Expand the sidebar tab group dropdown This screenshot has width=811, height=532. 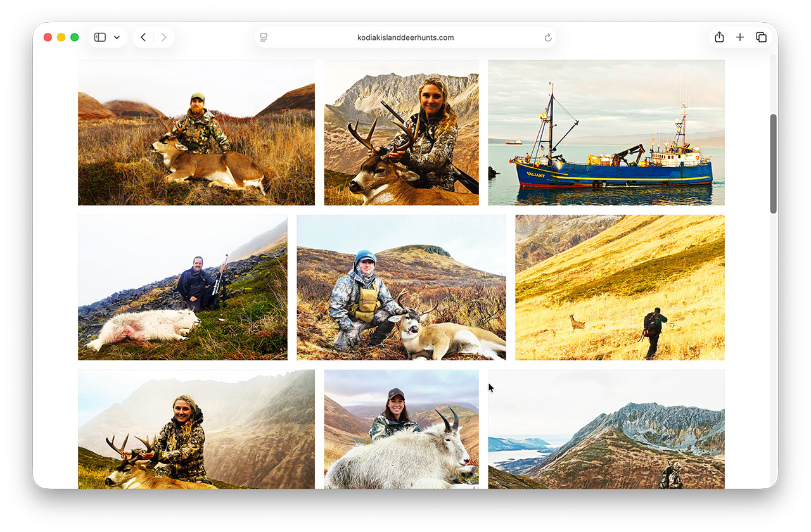(117, 37)
